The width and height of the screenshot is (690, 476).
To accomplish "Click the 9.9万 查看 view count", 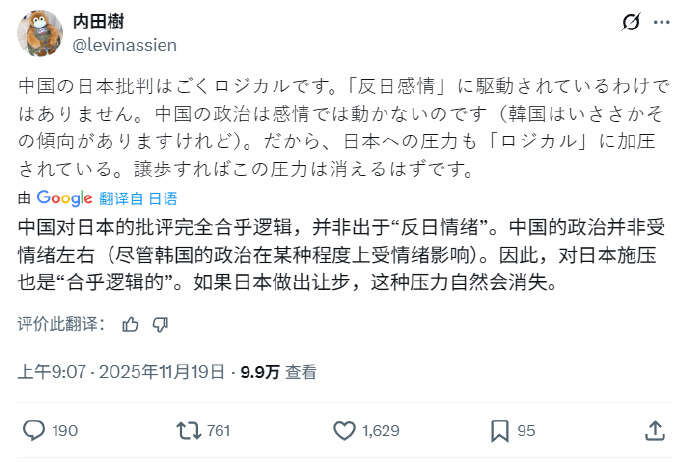I will tap(279, 372).
